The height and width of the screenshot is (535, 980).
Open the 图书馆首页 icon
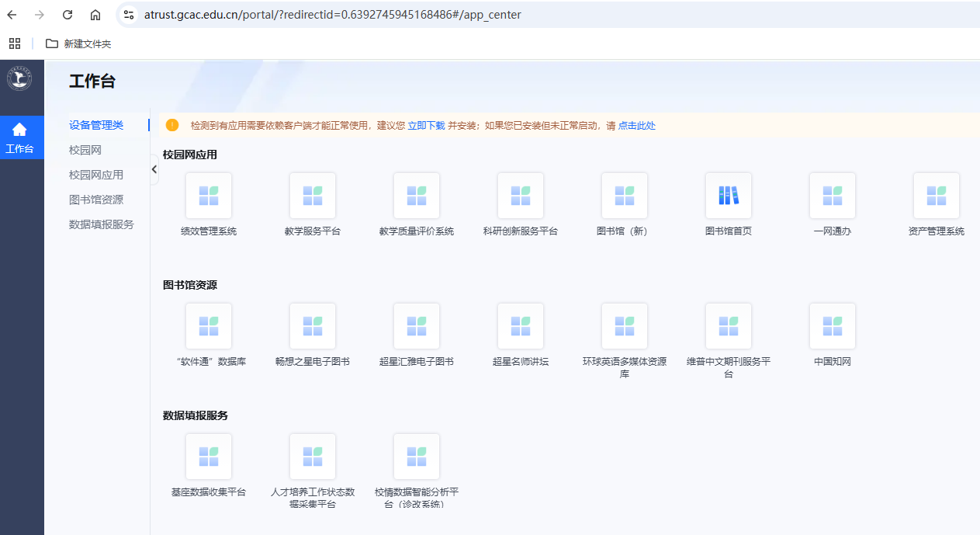click(728, 195)
